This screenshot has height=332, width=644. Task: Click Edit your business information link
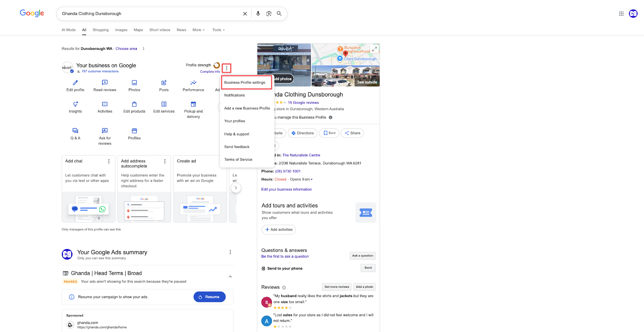point(286,189)
